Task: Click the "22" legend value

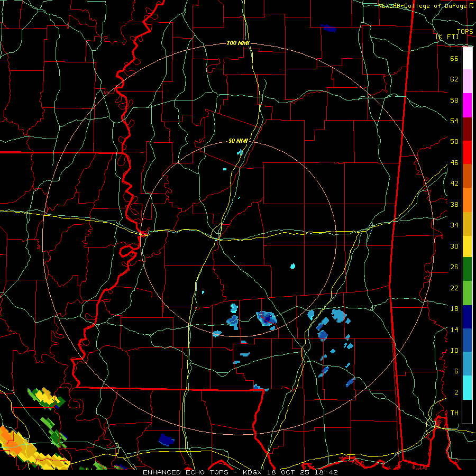Action: (x=454, y=288)
